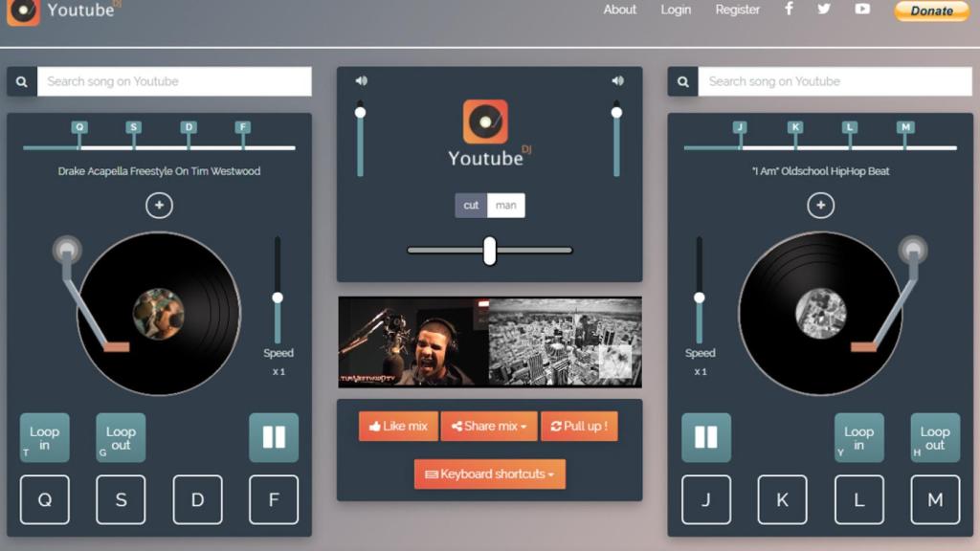Viewport: 980px width, 551px height.
Task: Pause the left deck playback
Action: (x=274, y=437)
